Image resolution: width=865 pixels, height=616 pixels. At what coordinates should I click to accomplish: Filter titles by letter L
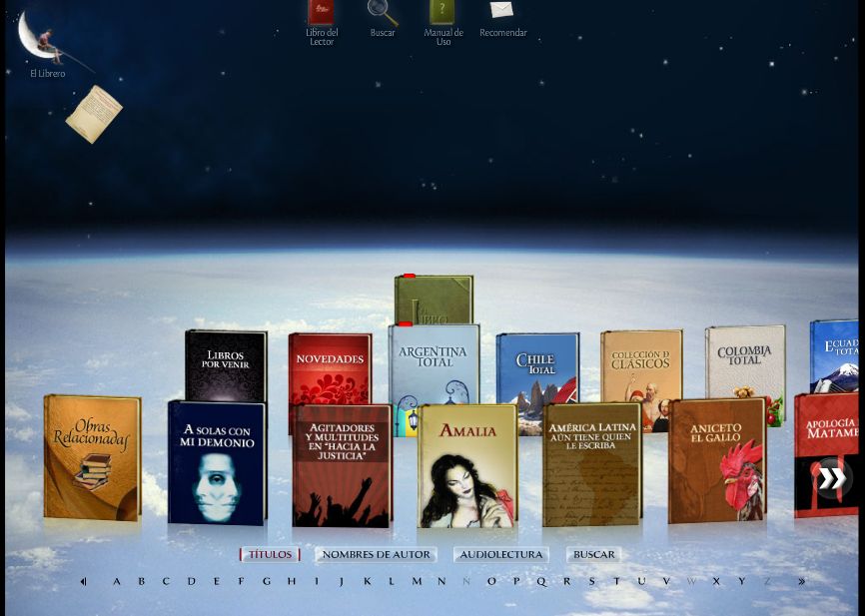point(392,581)
